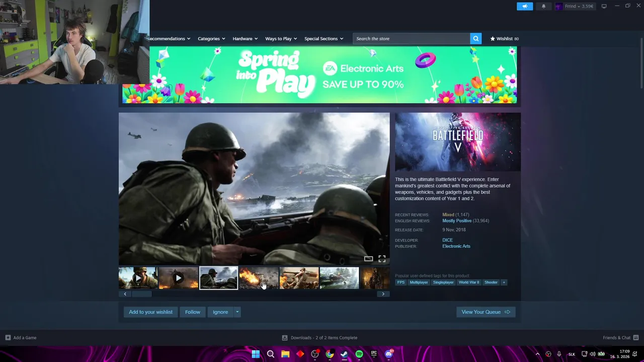Click the Ignore button
The height and width of the screenshot is (362, 644).
220,312
